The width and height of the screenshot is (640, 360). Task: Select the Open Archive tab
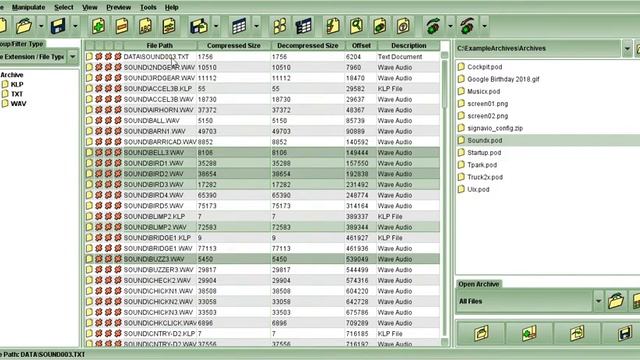point(478,284)
